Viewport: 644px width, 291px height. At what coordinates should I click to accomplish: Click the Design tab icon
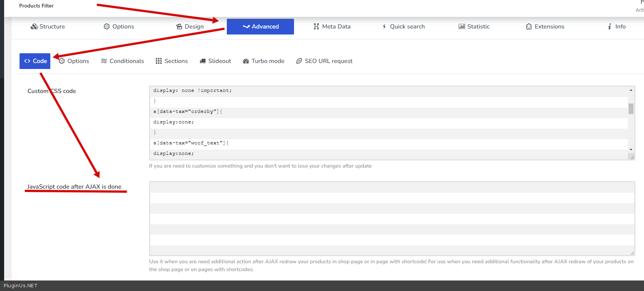[179, 27]
